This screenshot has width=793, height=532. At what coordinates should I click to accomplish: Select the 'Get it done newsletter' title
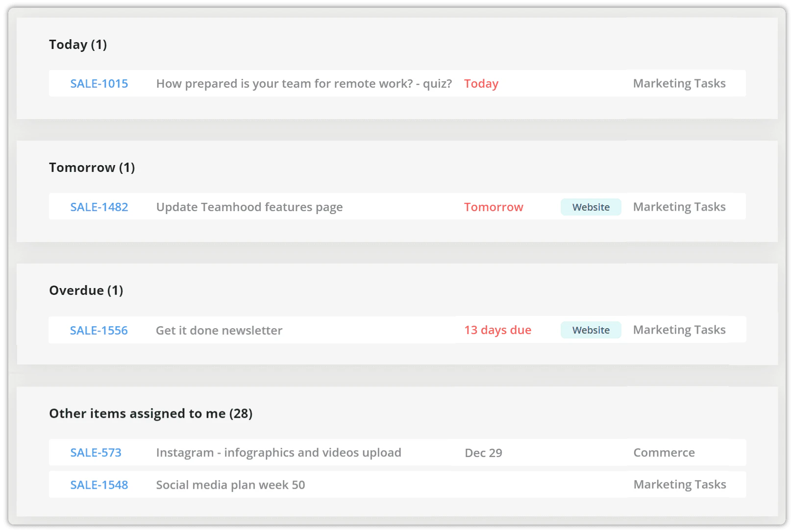[219, 331]
